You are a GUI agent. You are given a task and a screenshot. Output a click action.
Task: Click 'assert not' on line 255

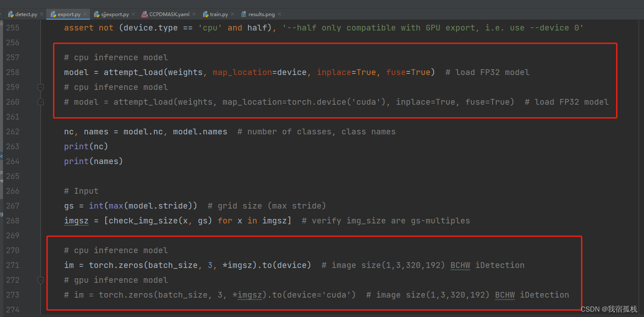89,28
